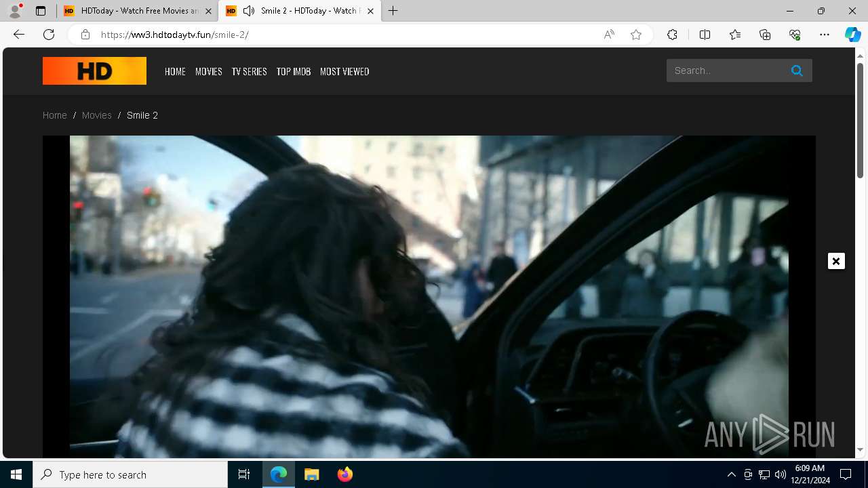Click the Smile 2 video player
The height and width of the screenshot is (488, 868).
[x=429, y=297]
